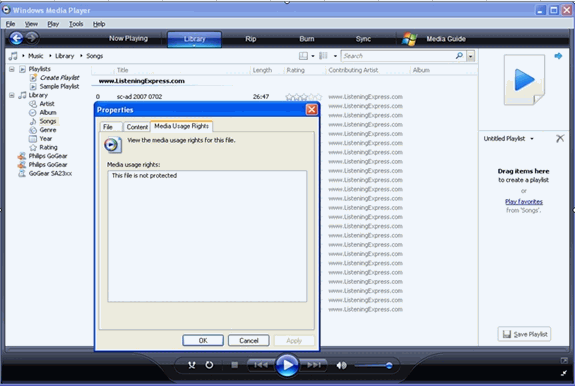Open the Help menu

pos(99,24)
